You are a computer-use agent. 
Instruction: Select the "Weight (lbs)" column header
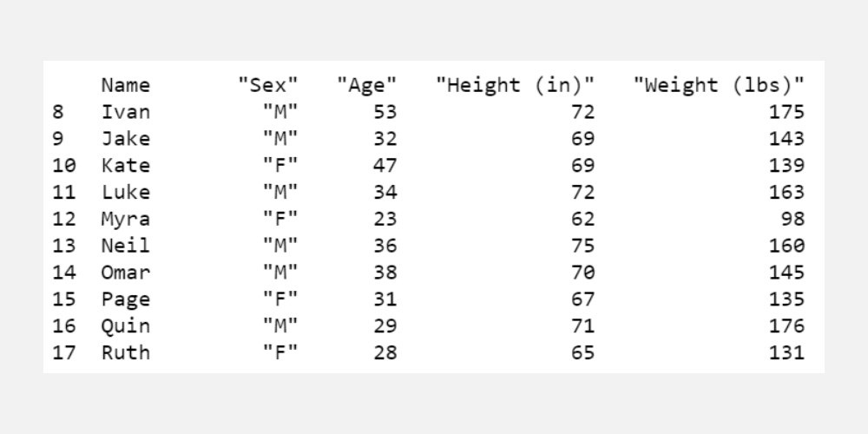718,85
